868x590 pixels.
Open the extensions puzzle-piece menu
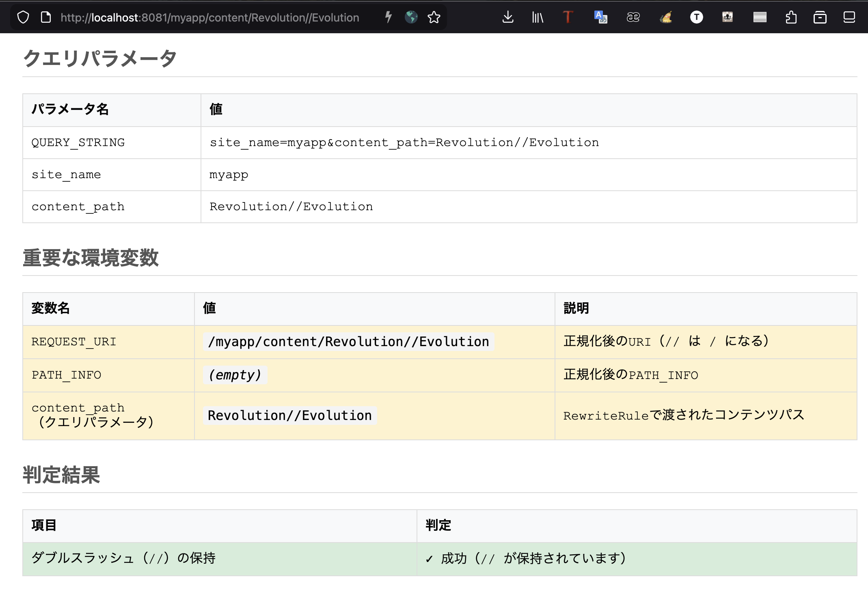pos(791,17)
